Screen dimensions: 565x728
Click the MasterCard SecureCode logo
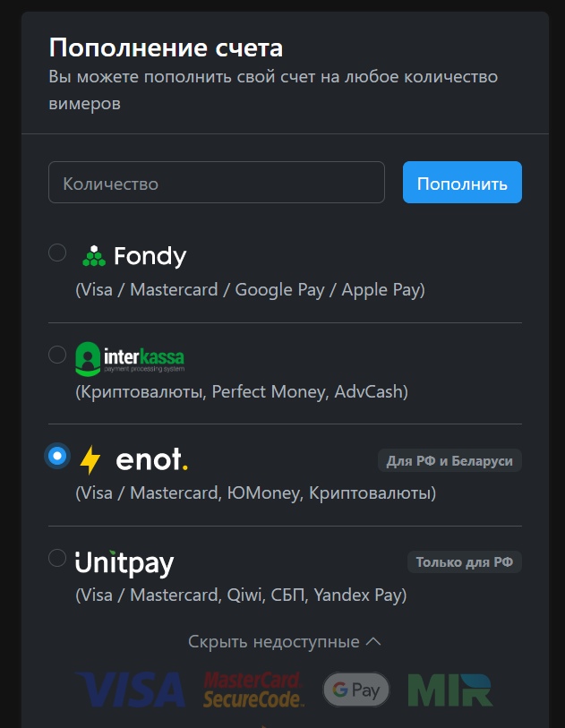click(253, 689)
